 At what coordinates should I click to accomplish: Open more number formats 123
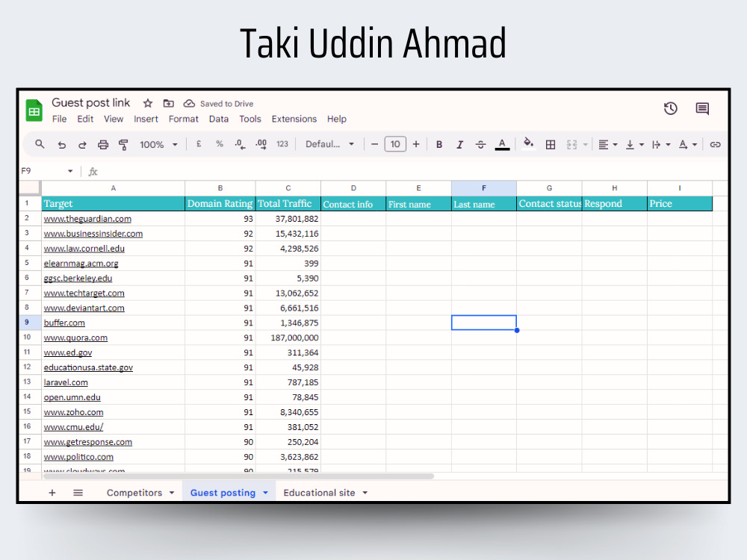click(282, 144)
